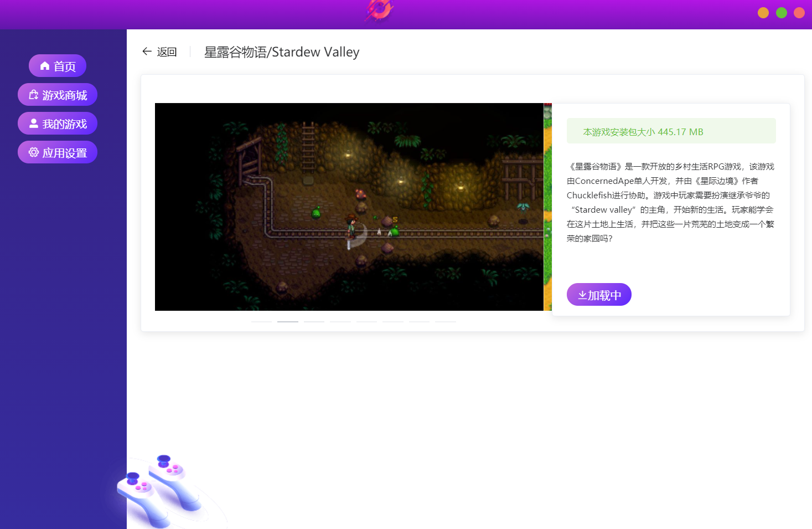Screen dimensions: 812x529
Task: Click the 《星露谷物语》 game description paragraph
Action: [671, 202]
